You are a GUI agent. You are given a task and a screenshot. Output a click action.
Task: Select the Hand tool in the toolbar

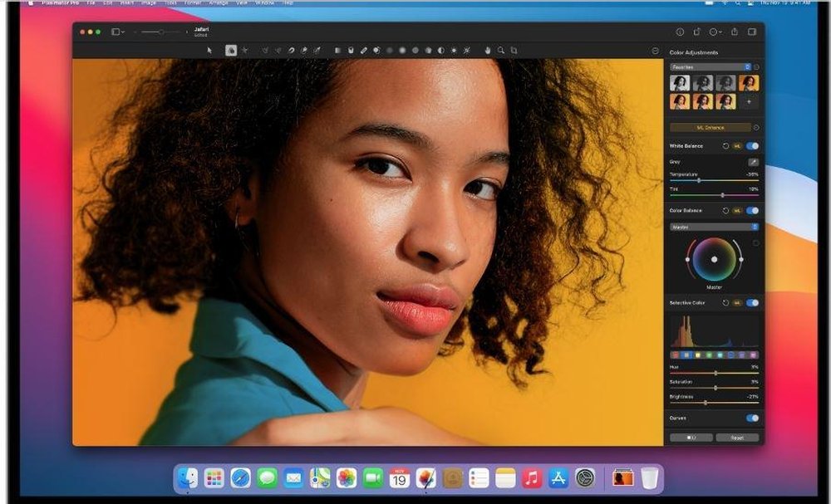(x=486, y=51)
